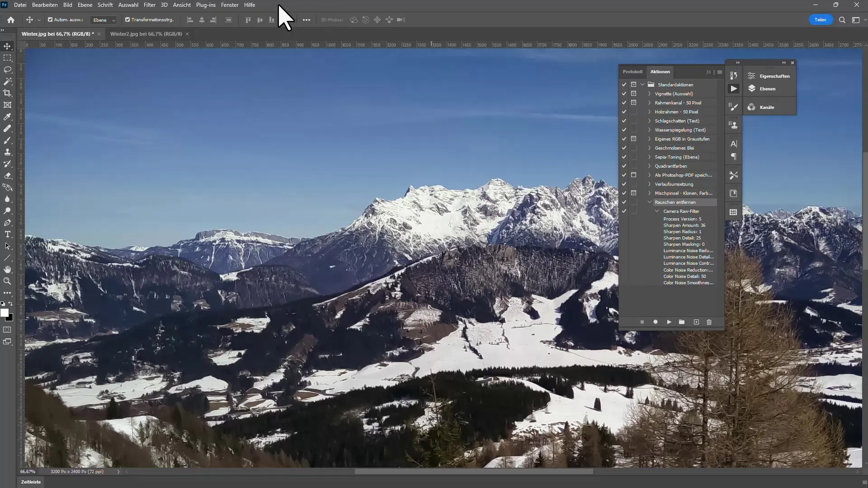Open the Aktionen panel flyout menu
The width and height of the screenshot is (868, 488).
720,72
